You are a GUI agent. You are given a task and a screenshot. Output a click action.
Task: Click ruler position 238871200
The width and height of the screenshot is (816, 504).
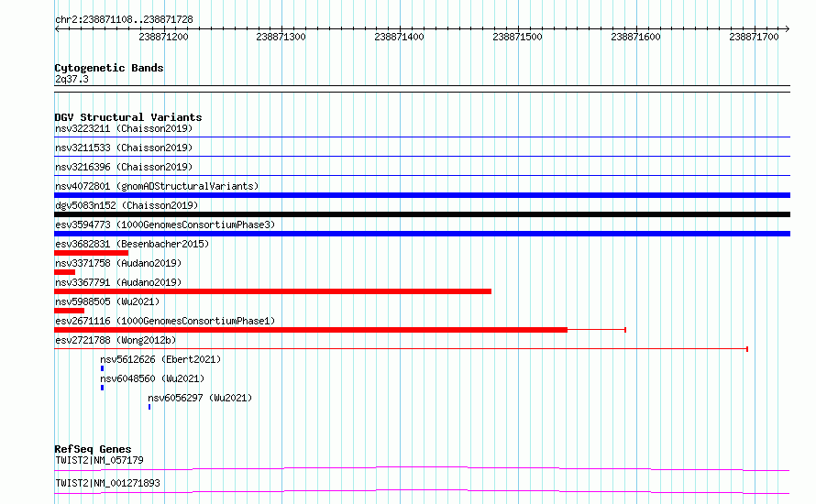163,37
